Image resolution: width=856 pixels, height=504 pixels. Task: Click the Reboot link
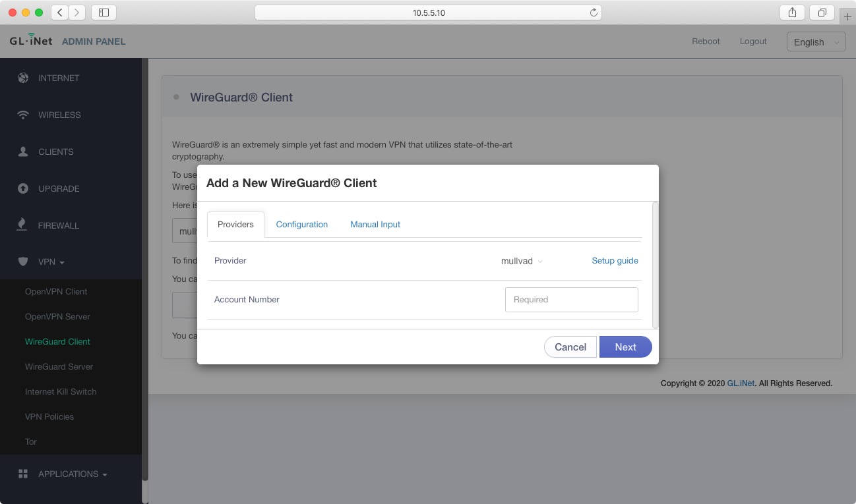click(706, 41)
